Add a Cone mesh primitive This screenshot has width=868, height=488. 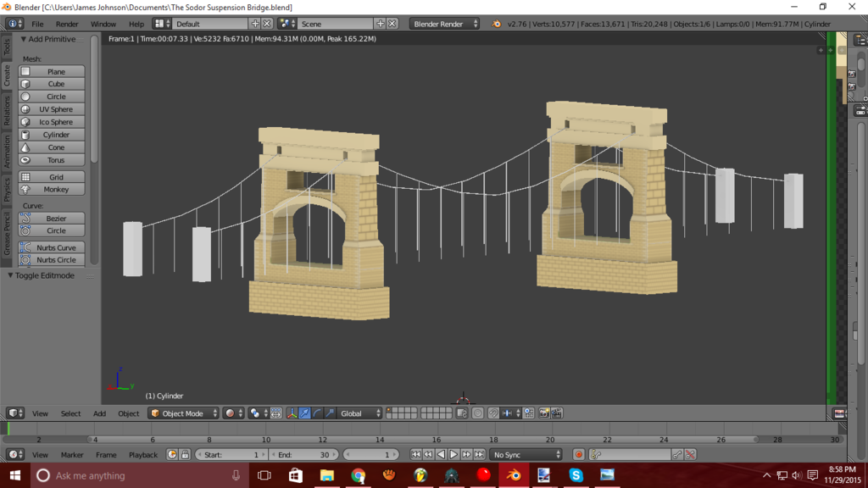(52, 147)
